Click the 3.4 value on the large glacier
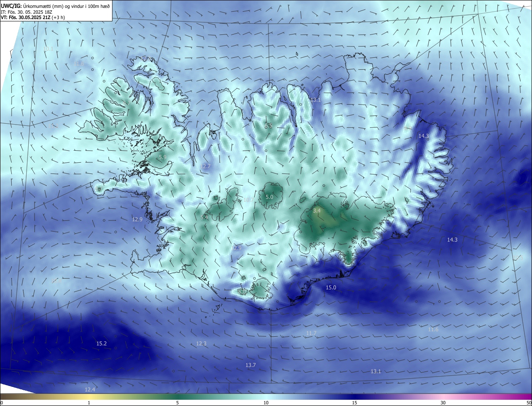 (x=317, y=211)
